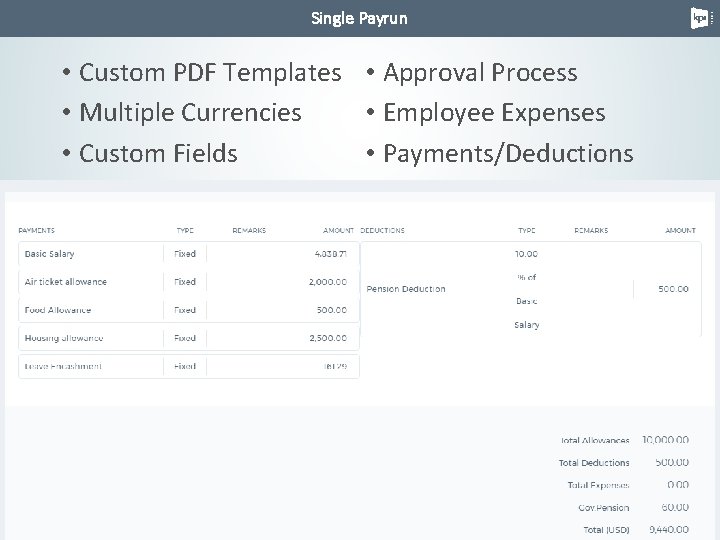Screen dimensions: 720x540
Task: Click the KPI logo icon in header
Action: (699, 18)
